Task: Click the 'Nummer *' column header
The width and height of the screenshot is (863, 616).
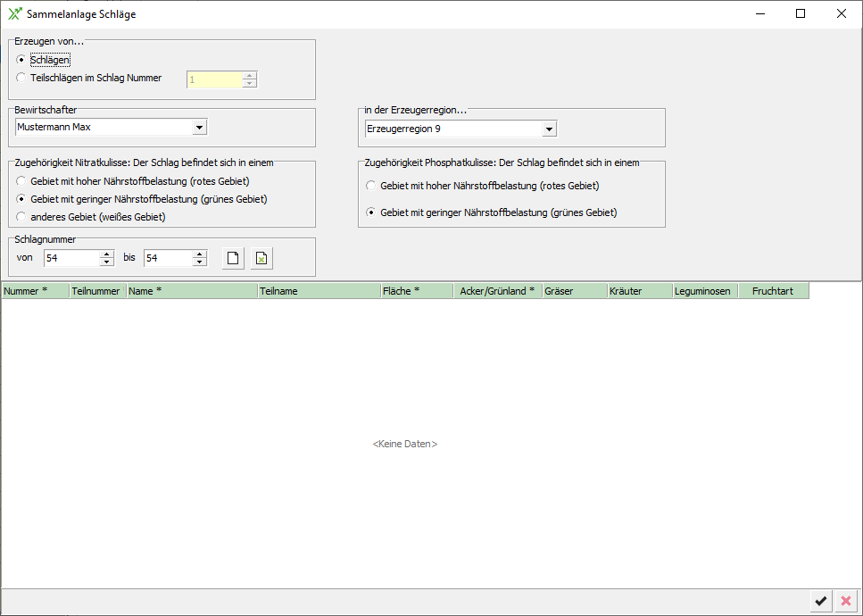Action: tap(36, 291)
